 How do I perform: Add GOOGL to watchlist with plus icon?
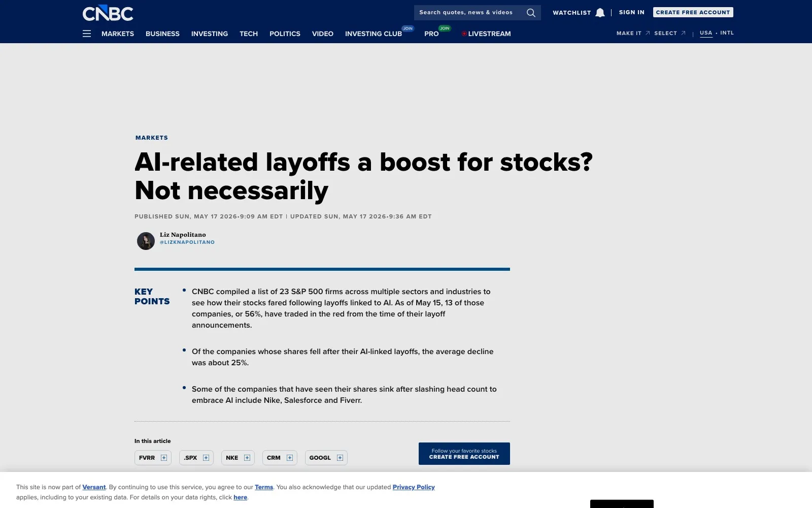pos(340,458)
